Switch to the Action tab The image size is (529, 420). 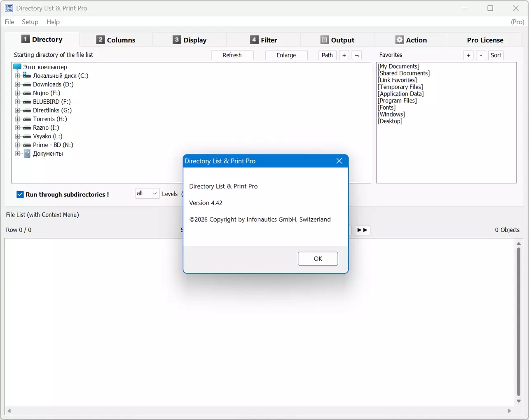(411, 40)
